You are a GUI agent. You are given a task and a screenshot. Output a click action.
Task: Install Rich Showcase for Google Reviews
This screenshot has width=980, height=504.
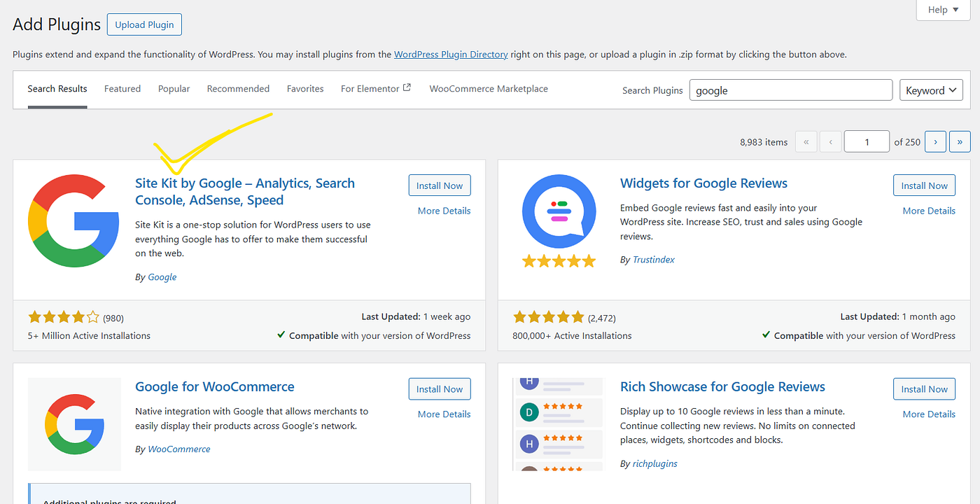(x=924, y=389)
